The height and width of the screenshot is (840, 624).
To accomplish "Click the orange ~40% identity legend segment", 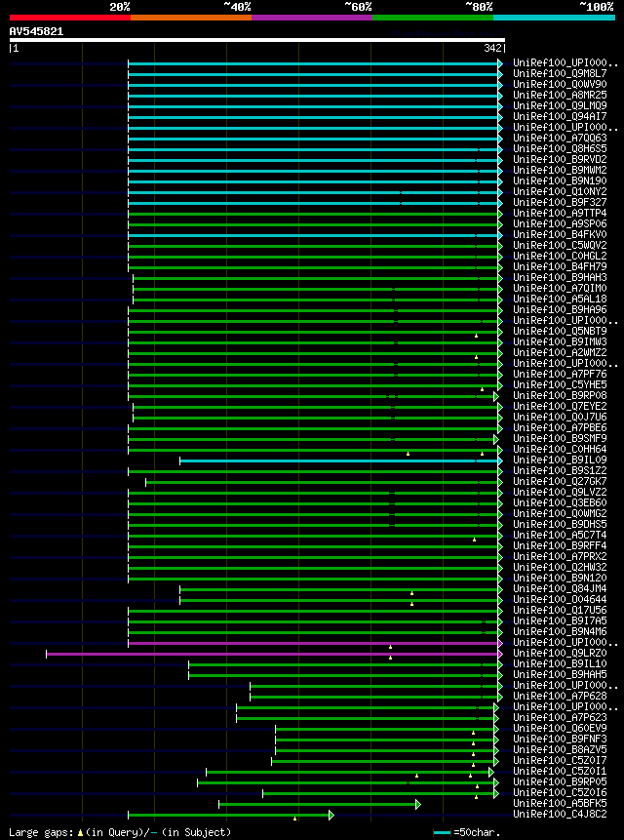I will click(191, 18).
